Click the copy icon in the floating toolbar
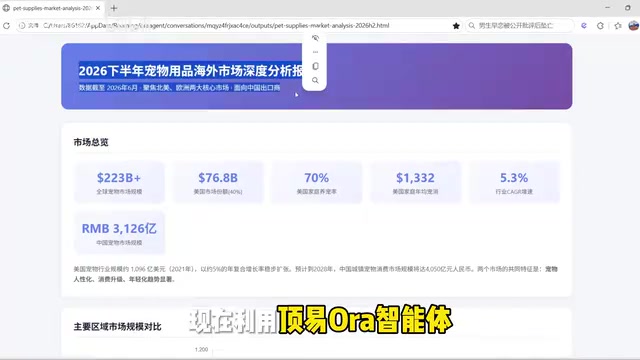The width and height of the screenshot is (640, 360). pos(315,66)
